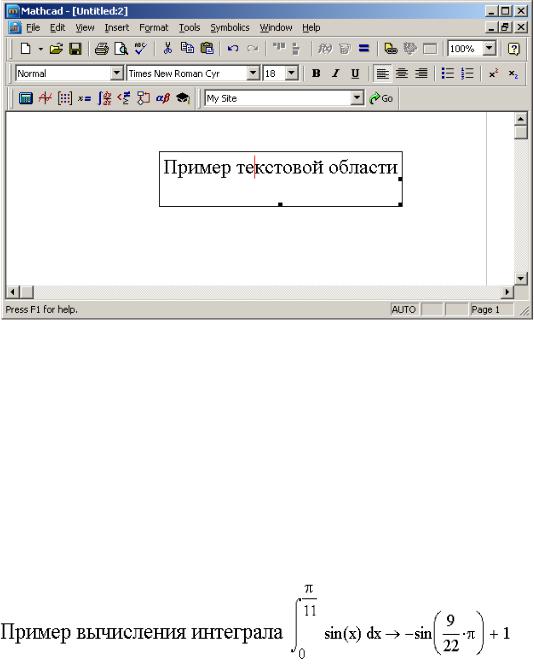Open the New document template arrow
534x666 pixels.
click(x=41, y=49)
